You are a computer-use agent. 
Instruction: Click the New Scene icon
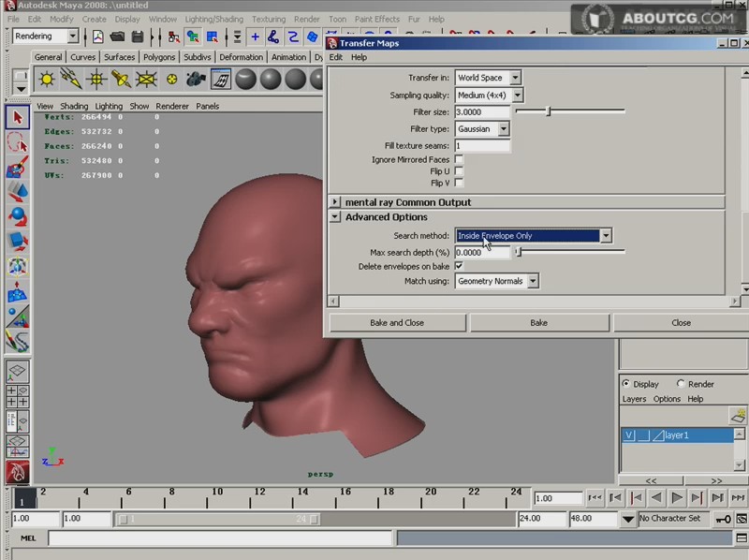coord(98,37)
